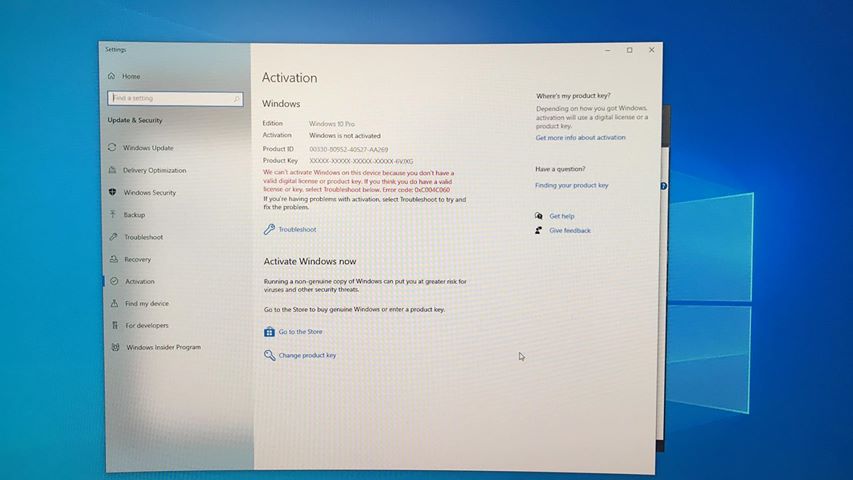The width and height of the screenshot is (853, 480).
Task: Click the Delivery Optimization sidebar icon
Action: tap(113, 170)
